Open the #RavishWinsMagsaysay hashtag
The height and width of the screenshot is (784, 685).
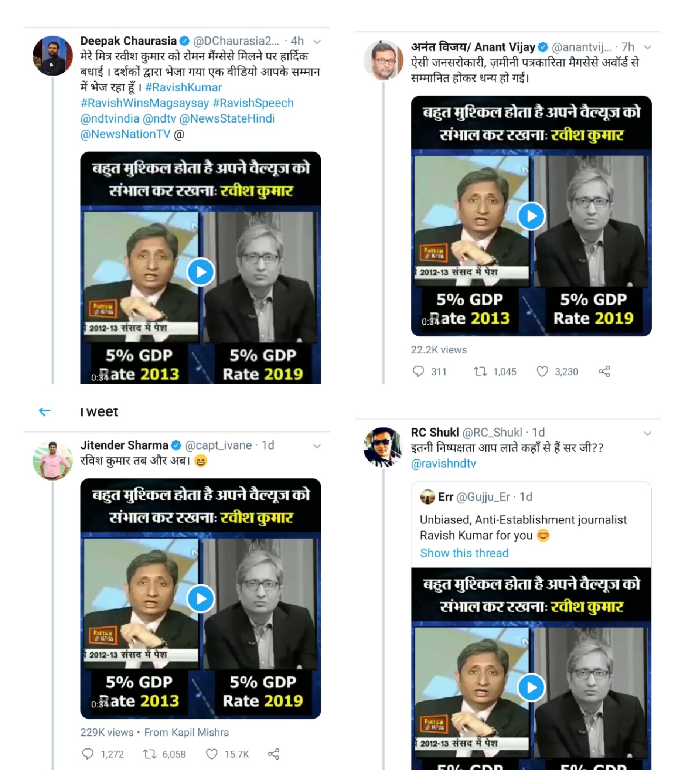pyautogui.click(x=145, y=103)
